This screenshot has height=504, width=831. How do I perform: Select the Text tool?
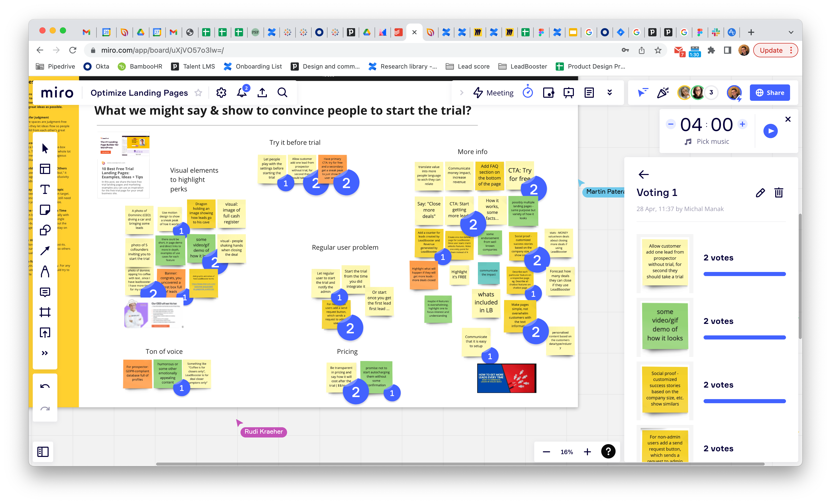pyautogui.click(x=45, y=189)
